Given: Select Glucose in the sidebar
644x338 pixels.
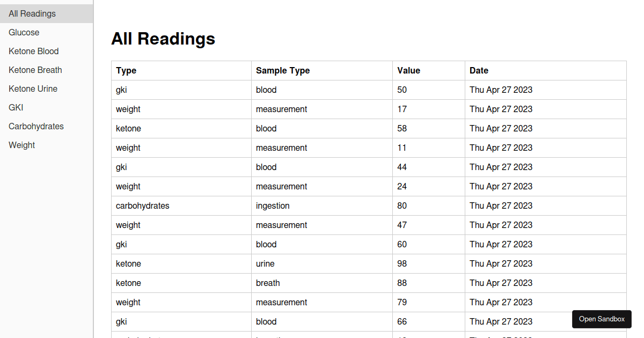Looking at the screenshot, I should [24, 32].
